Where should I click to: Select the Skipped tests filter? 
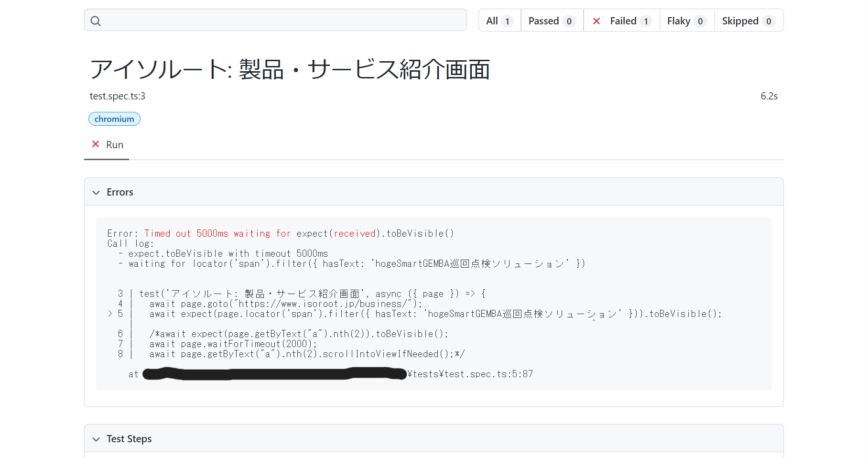(x=749, y=21)
